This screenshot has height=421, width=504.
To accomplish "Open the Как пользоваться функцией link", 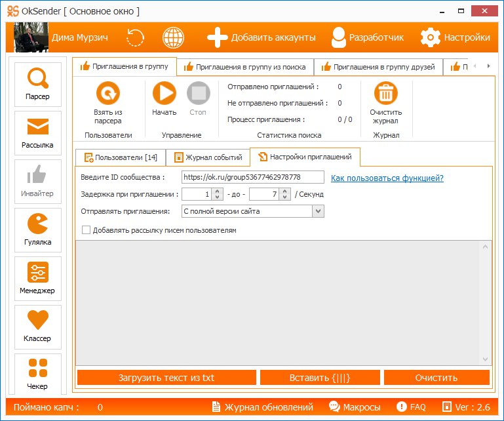I will 387,178.
